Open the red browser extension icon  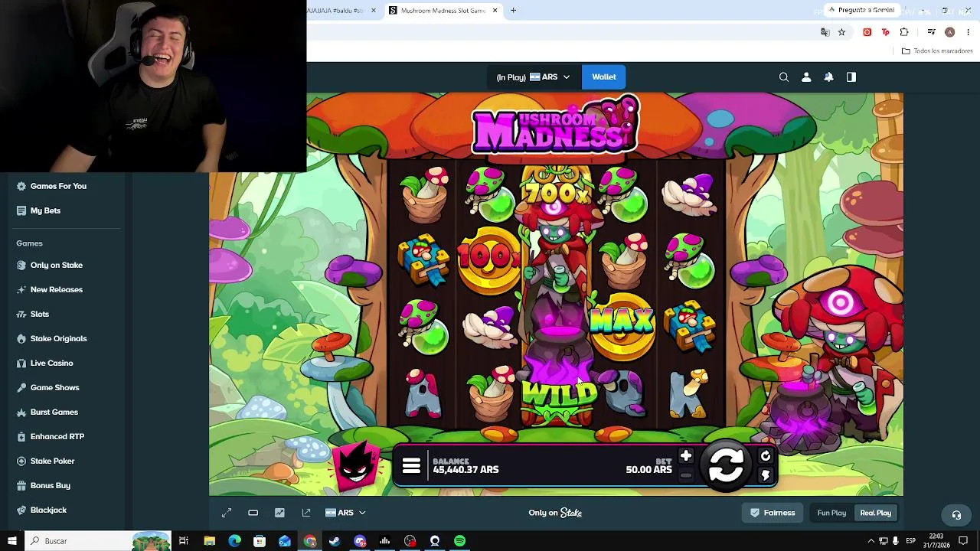[x=867, y=32]
